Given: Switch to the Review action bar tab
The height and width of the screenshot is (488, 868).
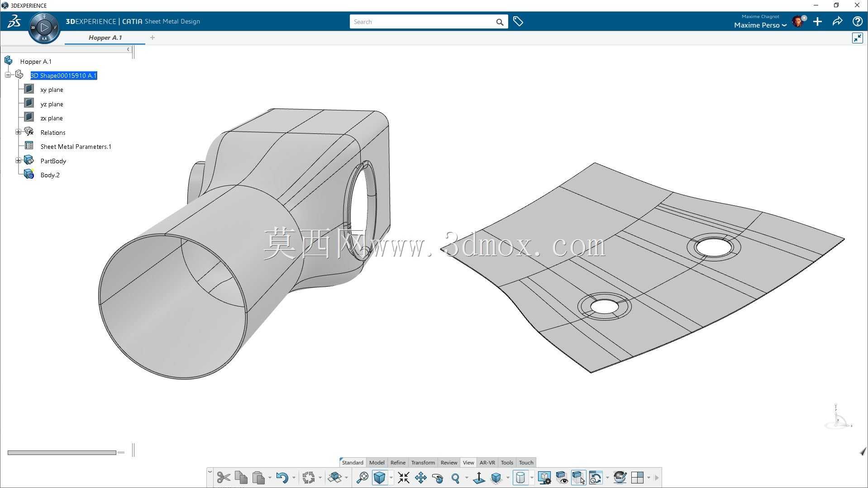Looking at the screenshot, I should point(449,462).
